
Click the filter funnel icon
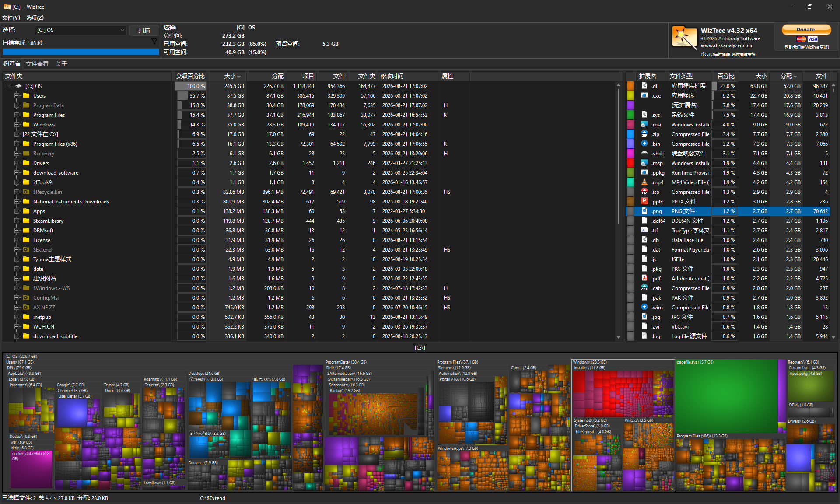[154, 42]
